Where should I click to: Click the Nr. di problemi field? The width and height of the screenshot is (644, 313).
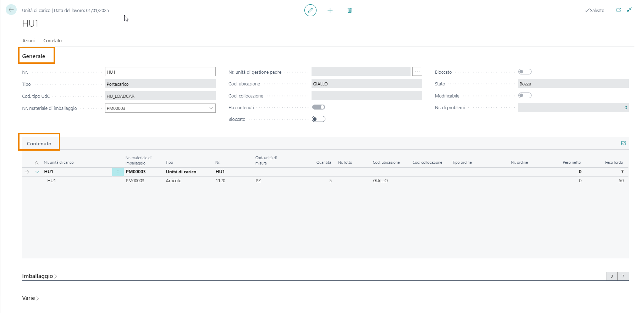pos(573,107)
